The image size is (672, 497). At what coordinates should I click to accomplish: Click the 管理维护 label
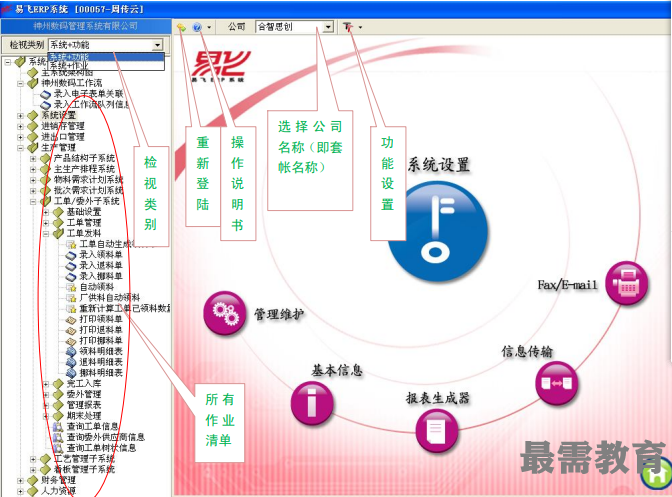click(279, 314)
